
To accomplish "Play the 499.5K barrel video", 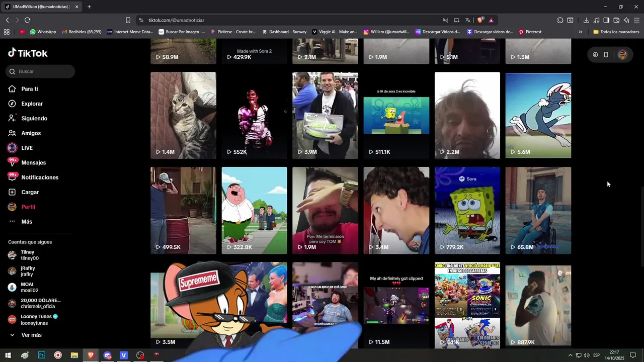I will pyautogui.click(x=183, y=210).
